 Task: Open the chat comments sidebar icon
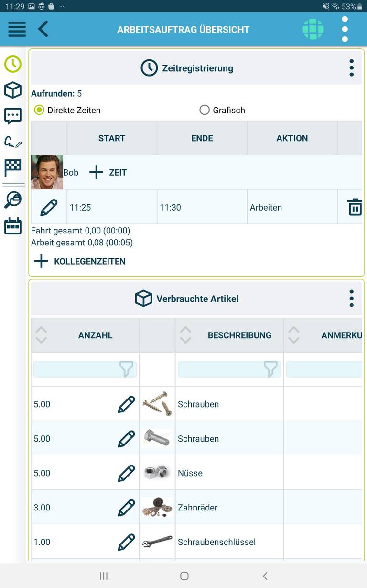(x=13, y=116)
